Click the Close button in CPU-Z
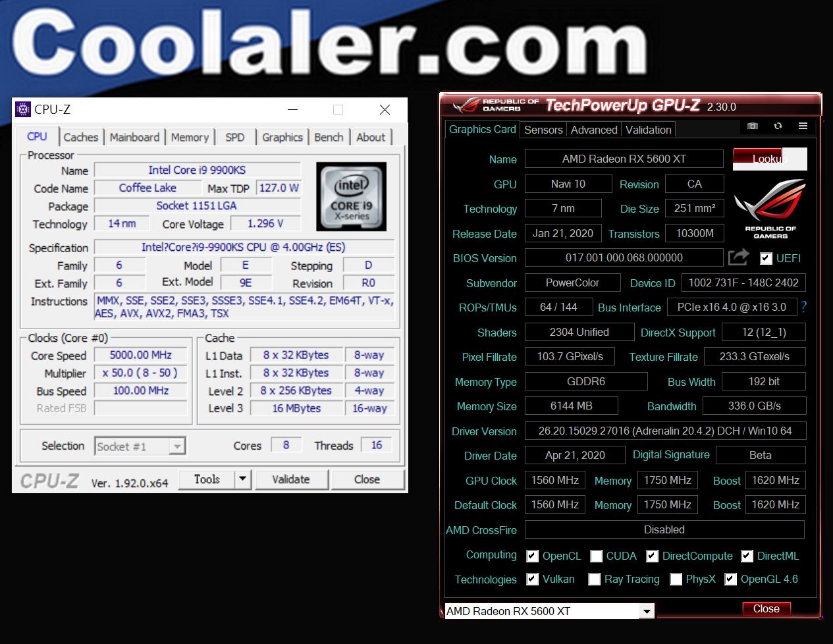The image size is (833, 644). click(367, 479)
